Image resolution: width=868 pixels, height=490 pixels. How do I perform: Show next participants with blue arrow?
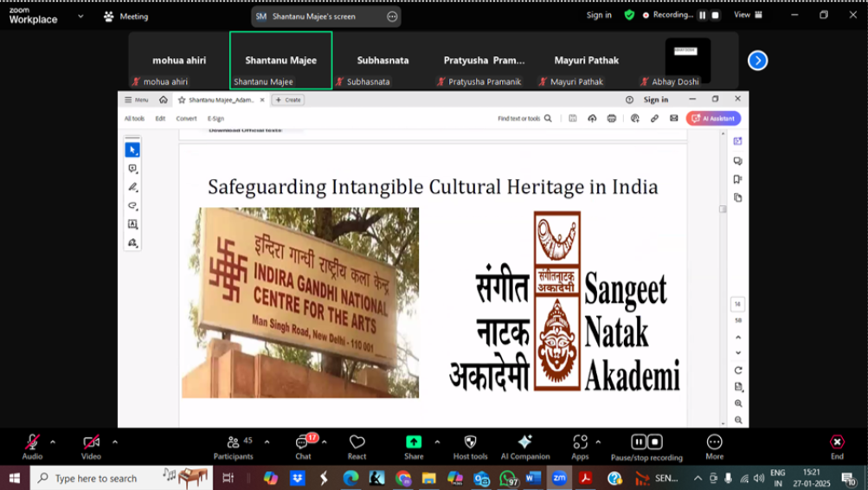(x=757, y=61)
